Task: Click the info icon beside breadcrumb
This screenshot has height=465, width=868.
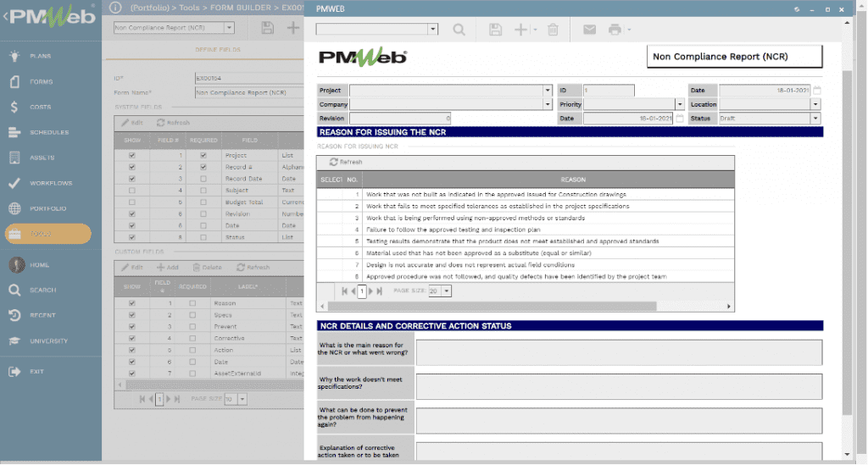Action: (115, 7)
